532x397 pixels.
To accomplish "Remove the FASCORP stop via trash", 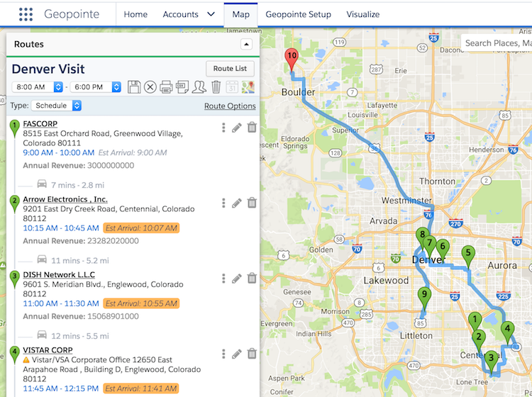I will 252,128.
